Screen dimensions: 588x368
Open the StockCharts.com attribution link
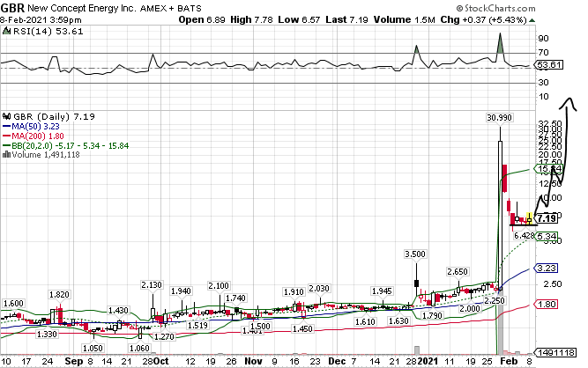pyautogui.click(x=500, y=9)
